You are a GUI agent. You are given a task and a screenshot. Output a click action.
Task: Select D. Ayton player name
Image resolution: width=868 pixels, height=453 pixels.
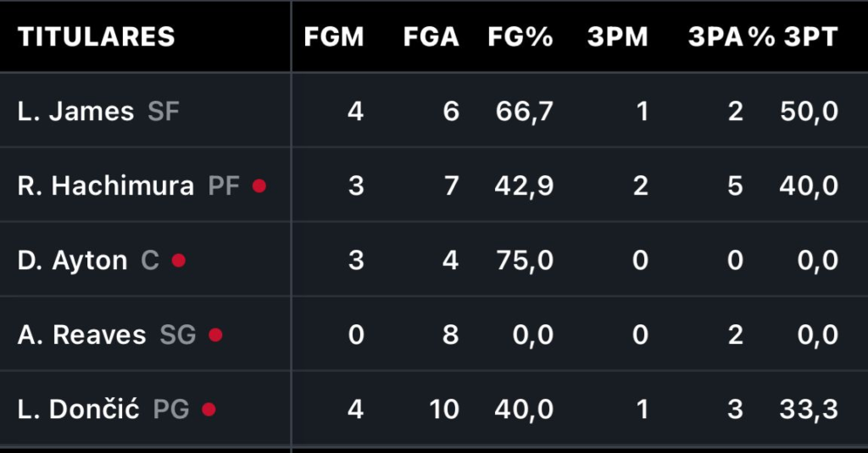tap(72, 261)
